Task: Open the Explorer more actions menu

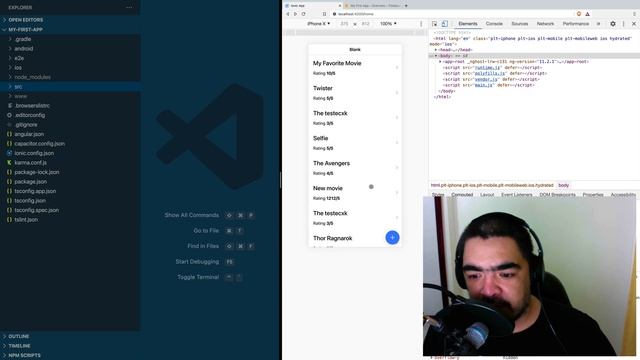Action: point(129,7)
